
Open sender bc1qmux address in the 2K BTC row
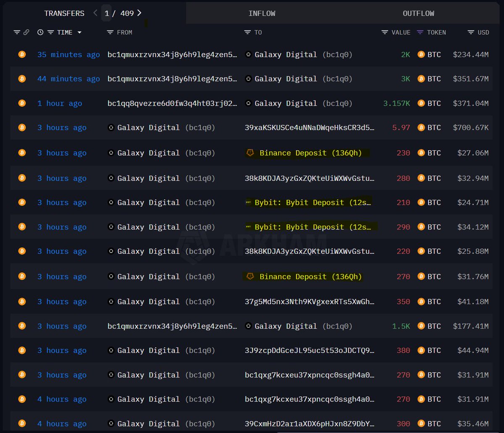click(x=172, y=55)
